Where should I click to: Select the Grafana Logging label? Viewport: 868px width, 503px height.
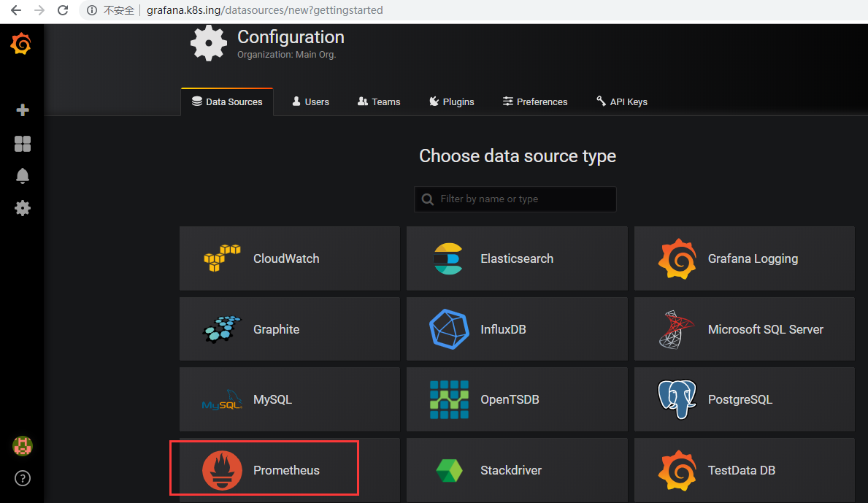click(x=753, y=258)
